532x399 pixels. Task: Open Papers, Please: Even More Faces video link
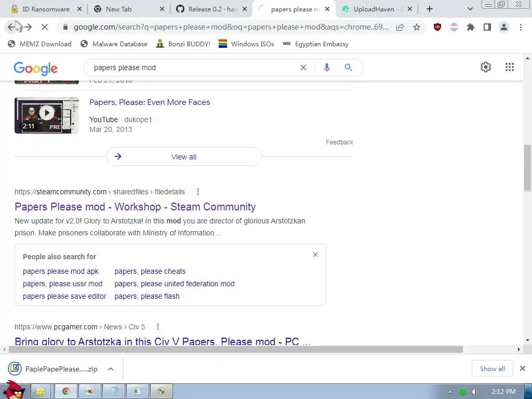coord(150,102)
